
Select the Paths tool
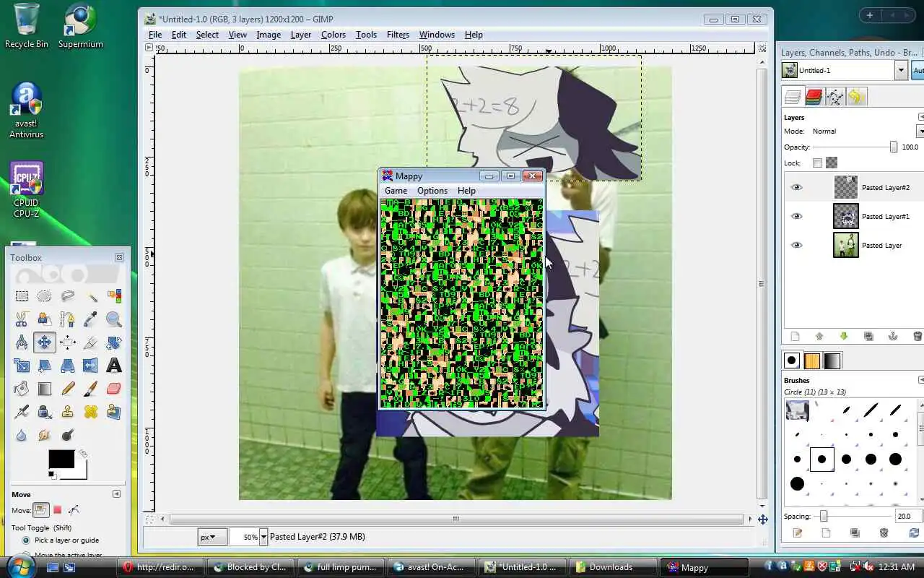tap(68, 319)
